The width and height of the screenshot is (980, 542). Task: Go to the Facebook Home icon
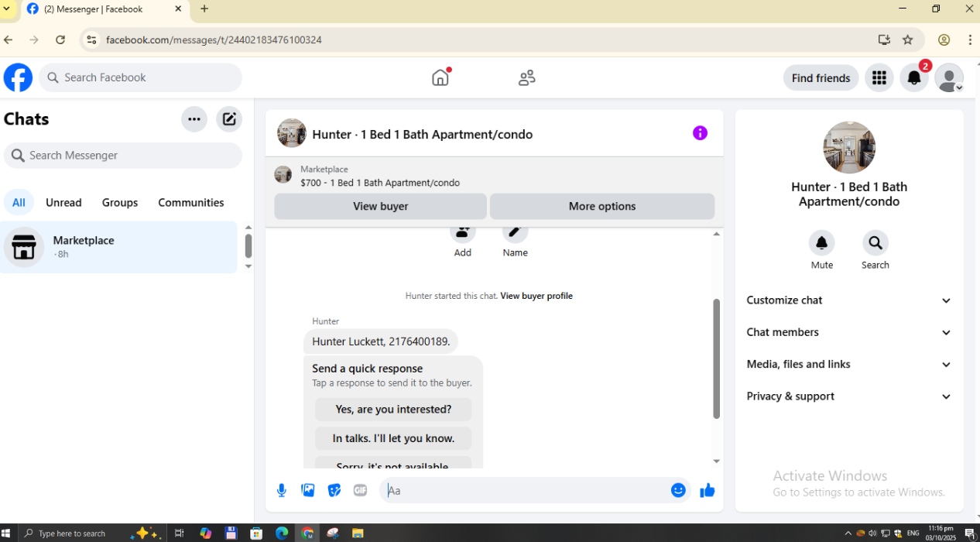tap(440, 77)
